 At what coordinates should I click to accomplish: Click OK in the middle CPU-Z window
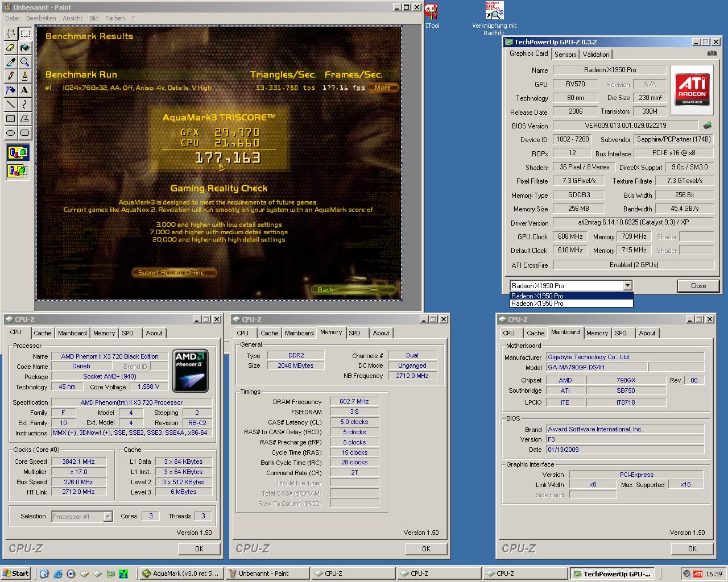pos(426,548)
